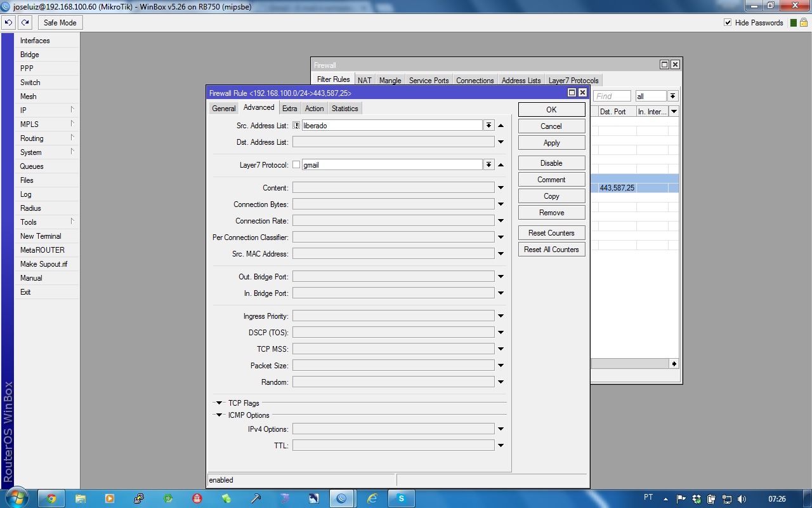Open the System submenu in sidebar
812x508 pixels.
tap(47, 152)
